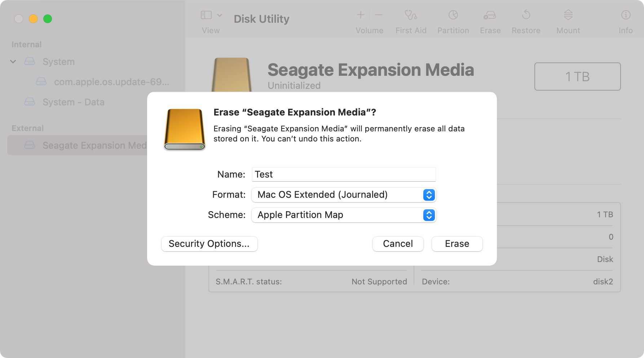Collapse the System disk tree chevron

[13, 62]
